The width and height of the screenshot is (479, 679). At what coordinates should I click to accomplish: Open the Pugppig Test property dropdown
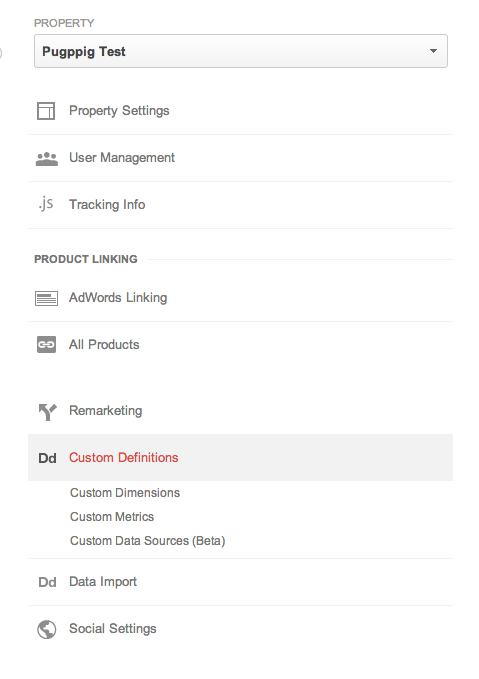coord(241,51)
